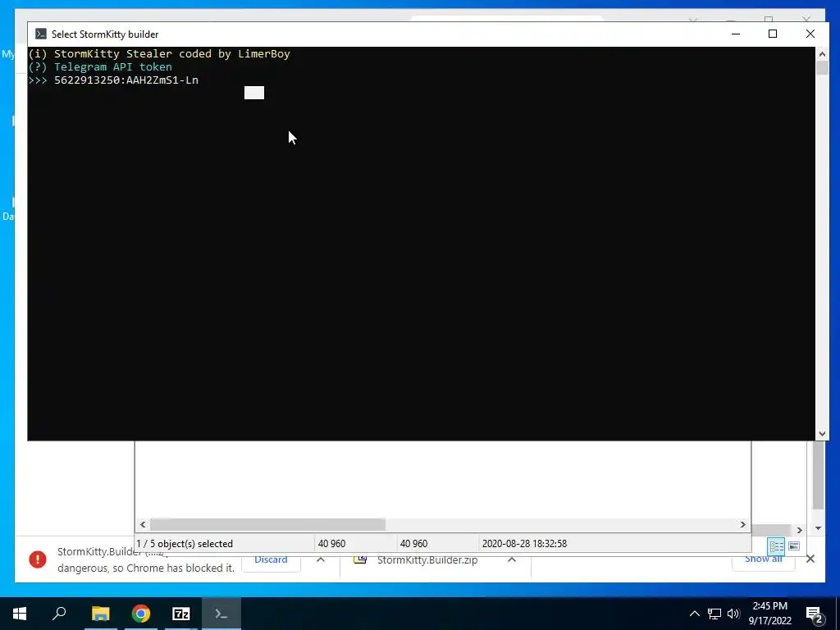Image resolution: width=840 pixels, height=630 pixels.
Task: Click console scrollbar up arrow
Action: click(x=822, y=53)
